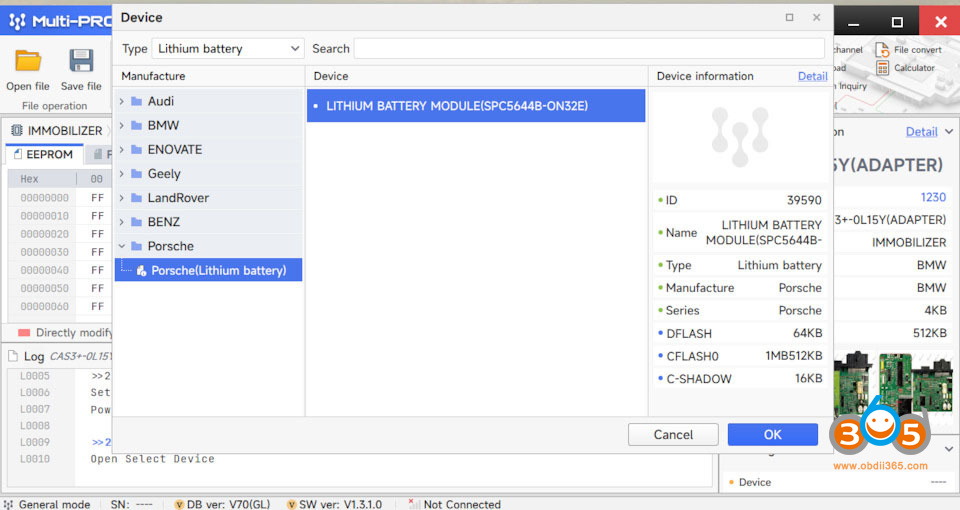960x510 pixels.
Task: Click into the Search input field
Action: pos(588,48)
